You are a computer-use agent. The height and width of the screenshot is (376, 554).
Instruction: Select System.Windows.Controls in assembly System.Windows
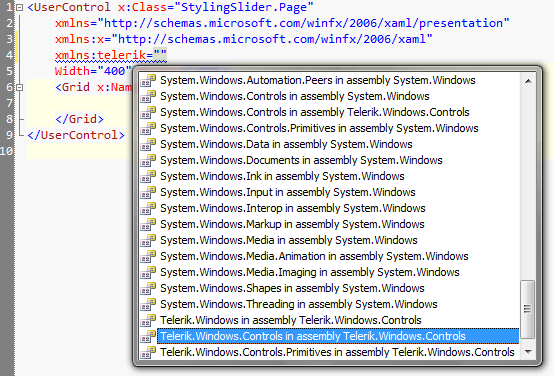pos(295,96)
